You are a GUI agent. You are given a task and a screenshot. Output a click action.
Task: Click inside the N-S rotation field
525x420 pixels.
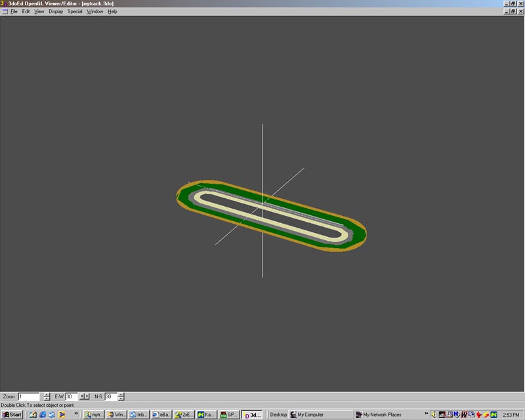click(110, 396)
